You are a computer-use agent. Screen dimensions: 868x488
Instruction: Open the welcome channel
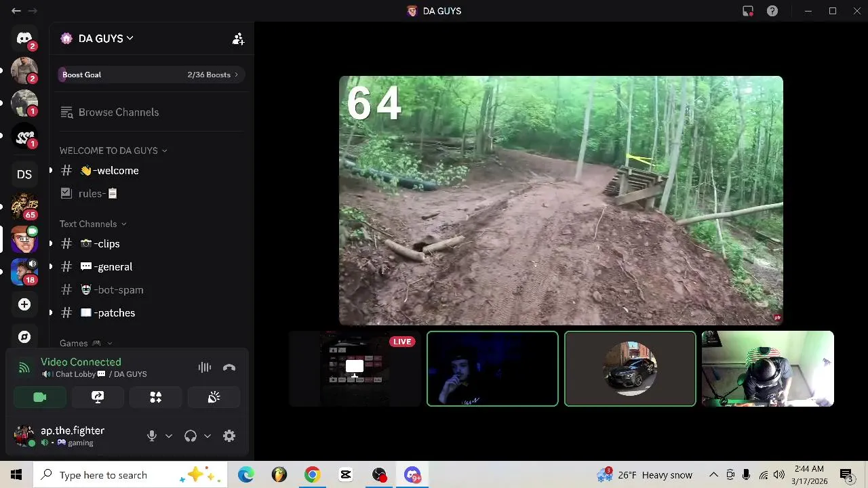click(150, 171)
